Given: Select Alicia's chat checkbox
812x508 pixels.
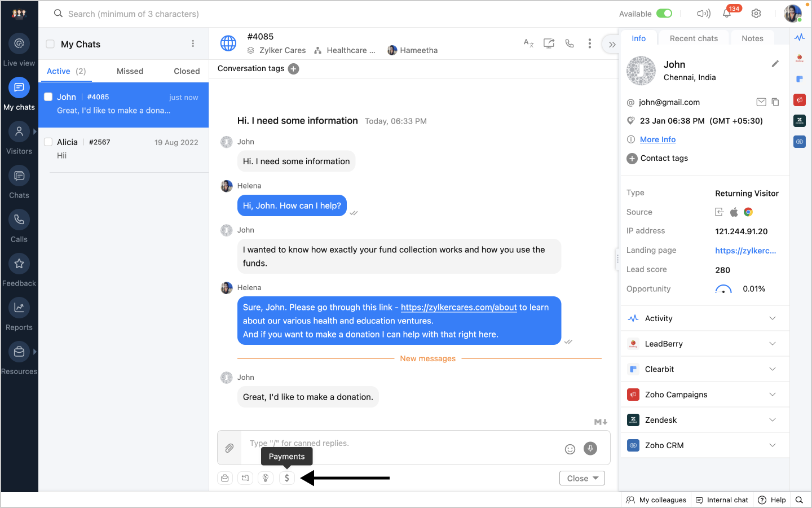Looking at the screenshot, I should click(x=48, y=142).
